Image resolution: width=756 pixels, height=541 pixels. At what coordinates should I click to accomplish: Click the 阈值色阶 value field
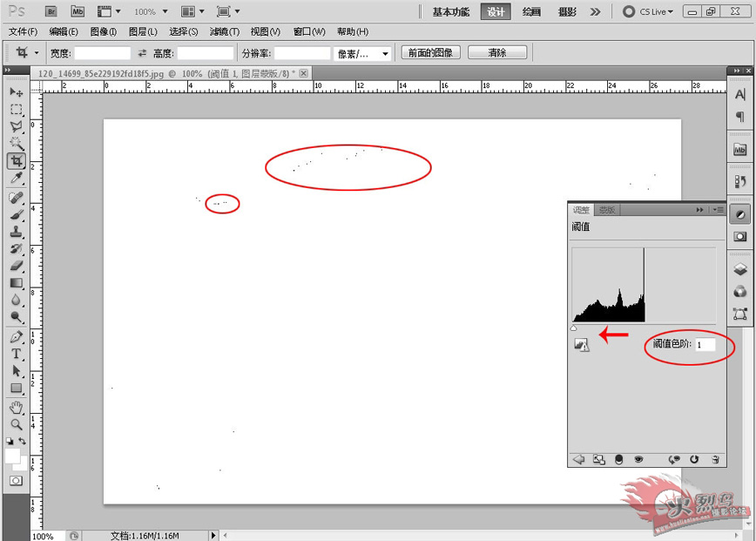click(x=705, y=344)
